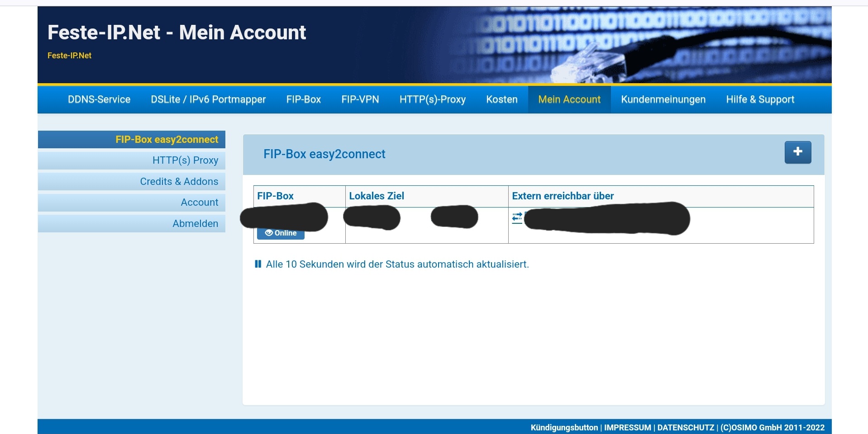
Task: Click the (C)OSIMO GmbH 2011-2022 copyright text
Action: (x=773, y=428)
